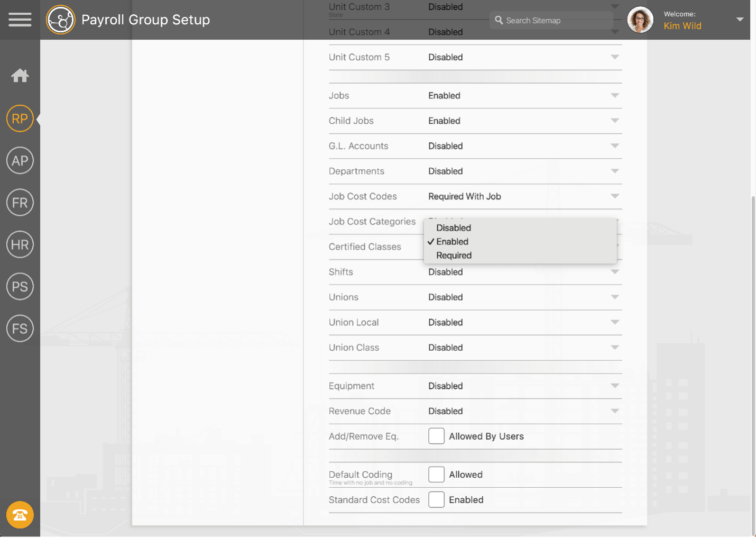
Task: Select the FR module icon
Action: (x=20, y=203)
